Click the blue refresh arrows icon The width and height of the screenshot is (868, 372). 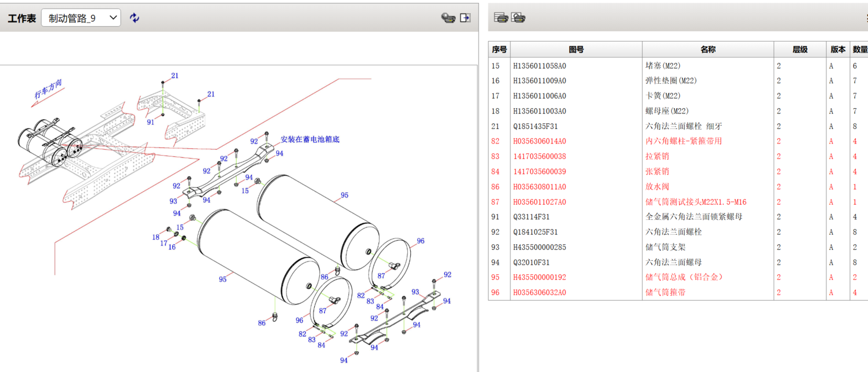click(134, 18)
